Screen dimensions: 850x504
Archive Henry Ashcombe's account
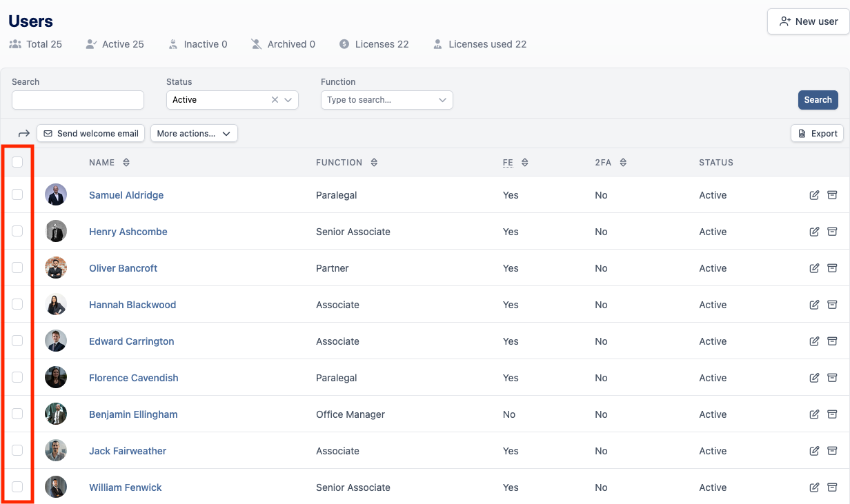(x=832, y=232)
